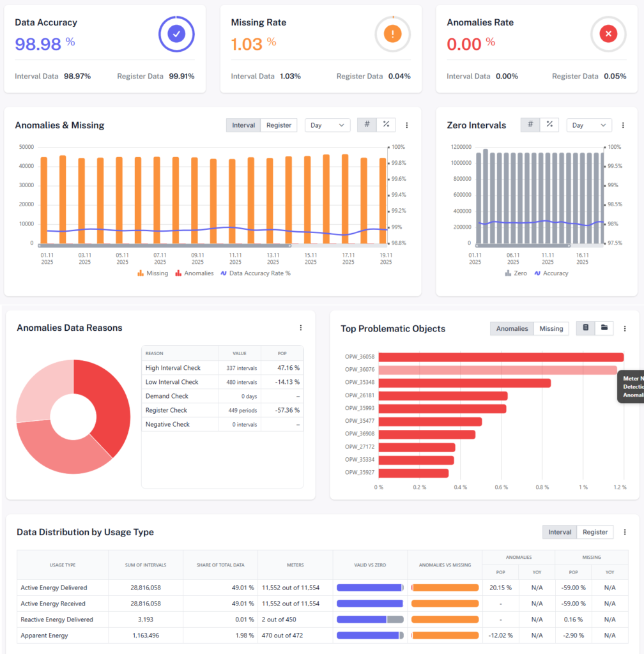
Task: Click Negative Check reason row
Action: (222, 425)
